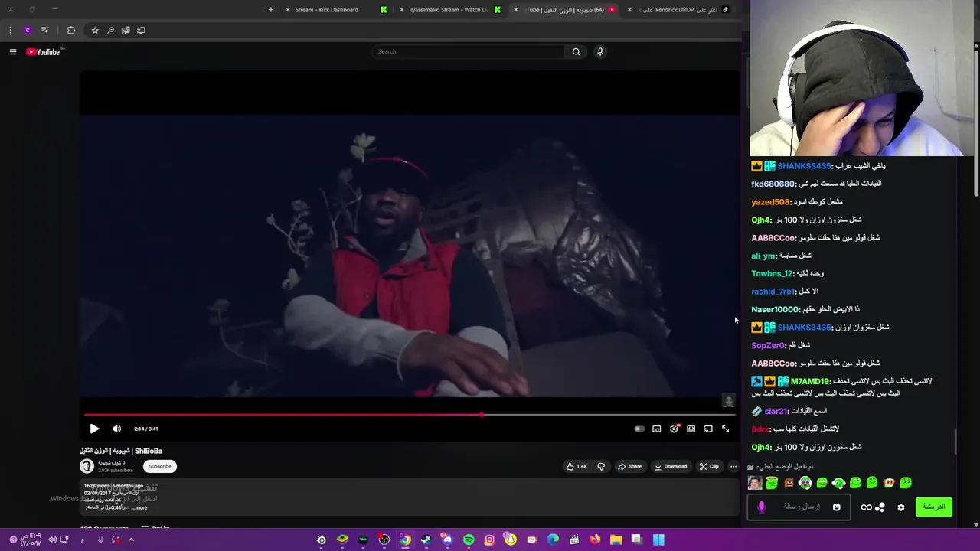Click the three-bubbles icon beside the chat input
980x551 pixels.
coord(880,507)
